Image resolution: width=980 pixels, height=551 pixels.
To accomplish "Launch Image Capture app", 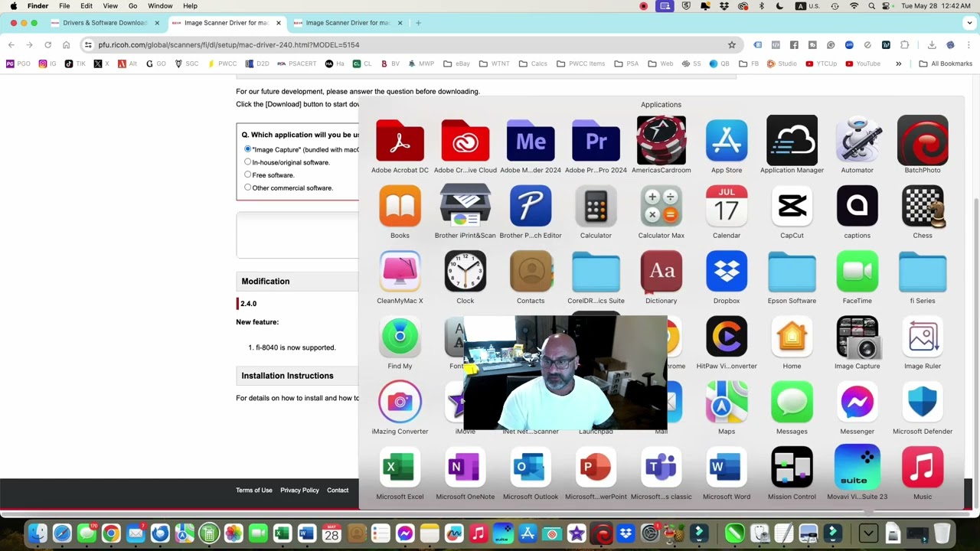I will click(x=857, y=337).
